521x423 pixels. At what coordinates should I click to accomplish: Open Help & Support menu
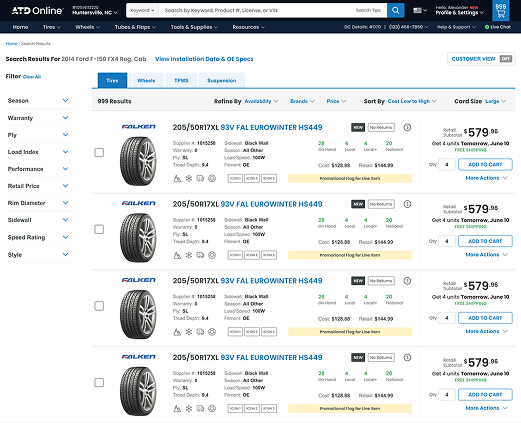coord(456,27)
